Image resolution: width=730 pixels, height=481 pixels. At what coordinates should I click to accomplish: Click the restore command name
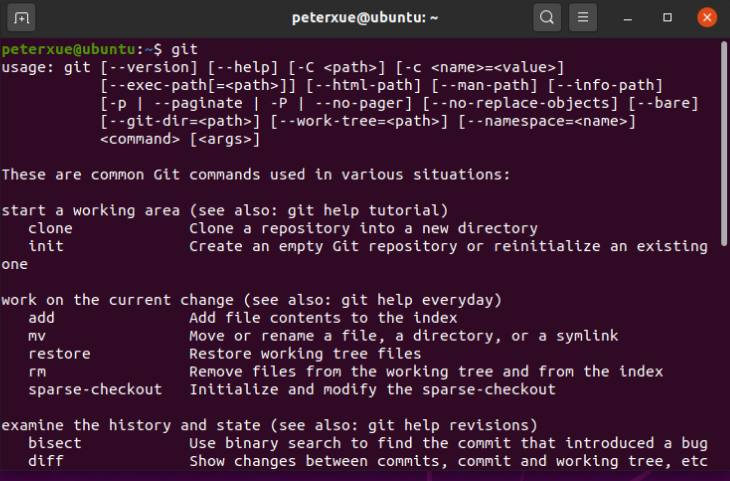point(59,354)
